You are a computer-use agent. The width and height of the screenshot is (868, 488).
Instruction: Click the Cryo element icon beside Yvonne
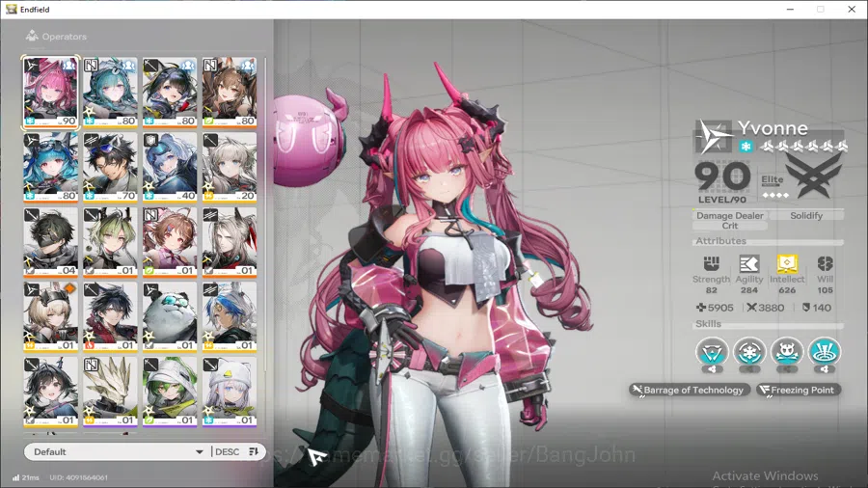click(x=746, y=146)
